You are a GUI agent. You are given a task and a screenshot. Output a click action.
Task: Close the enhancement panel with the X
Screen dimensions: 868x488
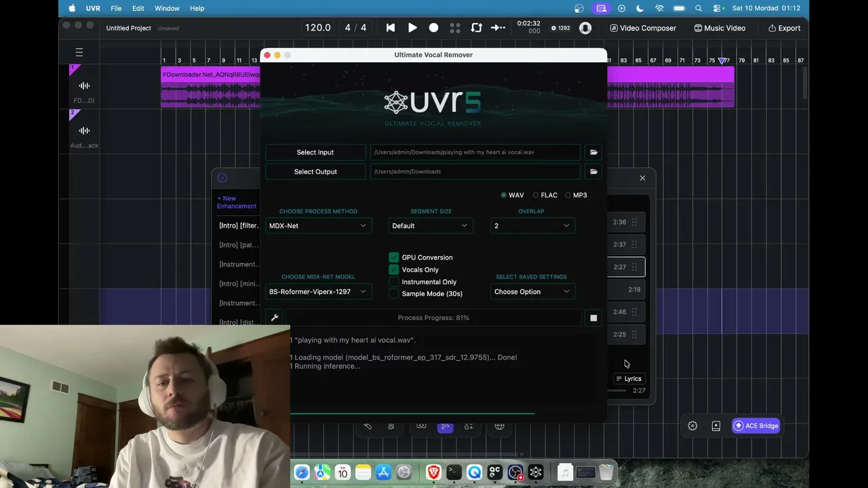[643, 178]
